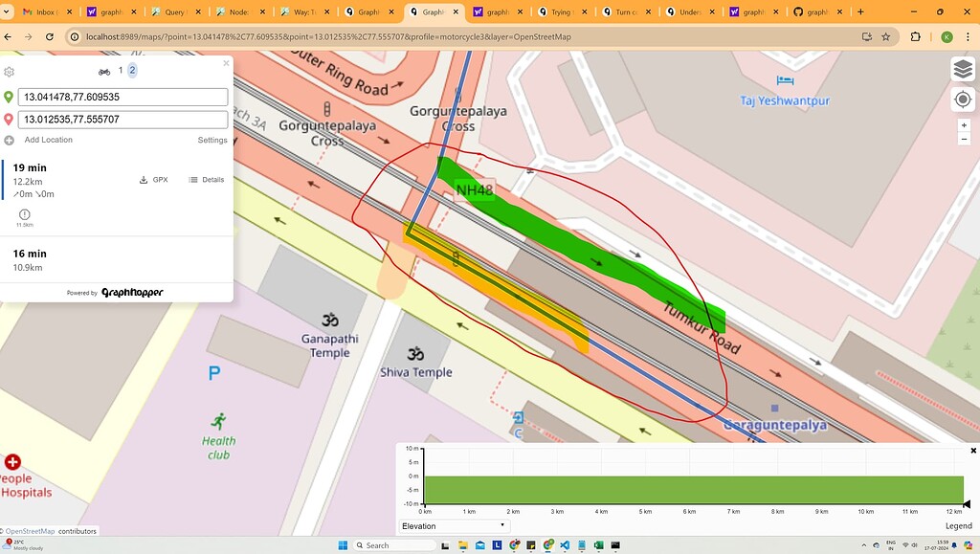Click the locate-me GPS icon
The image size is (980, 554).
(963, 99)
